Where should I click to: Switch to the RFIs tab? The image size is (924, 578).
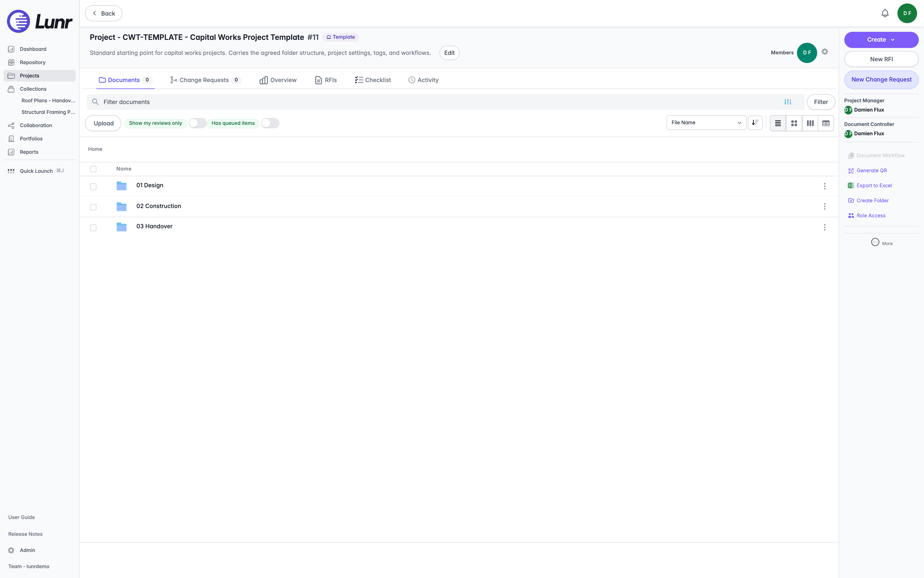(326, 80)
